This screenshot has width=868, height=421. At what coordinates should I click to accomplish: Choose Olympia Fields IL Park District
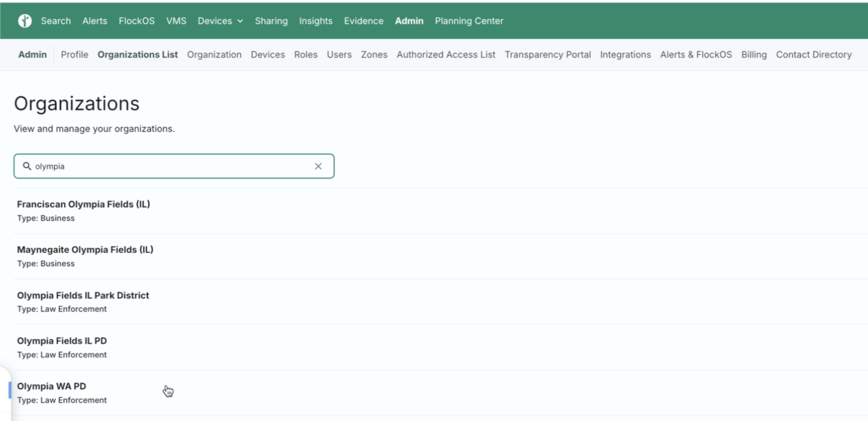[x=83, y=295]
